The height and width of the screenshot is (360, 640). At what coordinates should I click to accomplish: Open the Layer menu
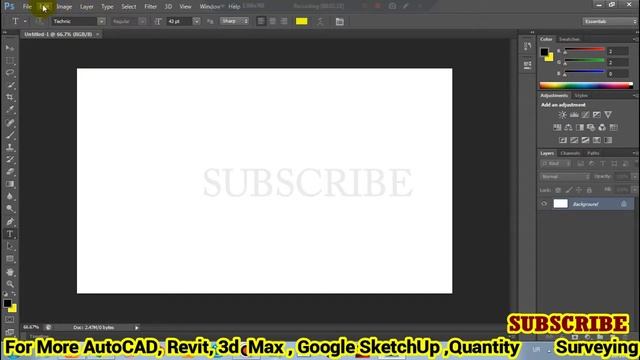click(x=87, y=7)
